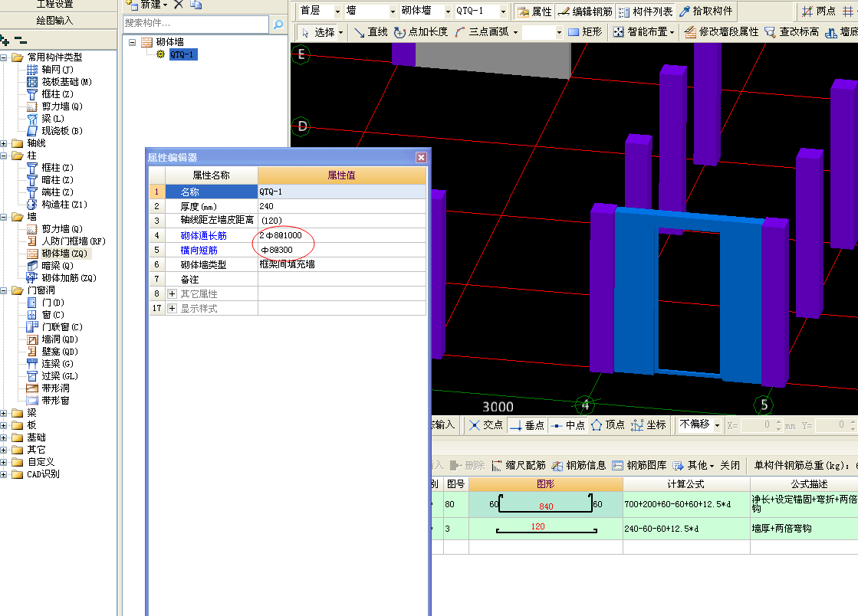Enable 交点 snap

(x=486, y=425)
